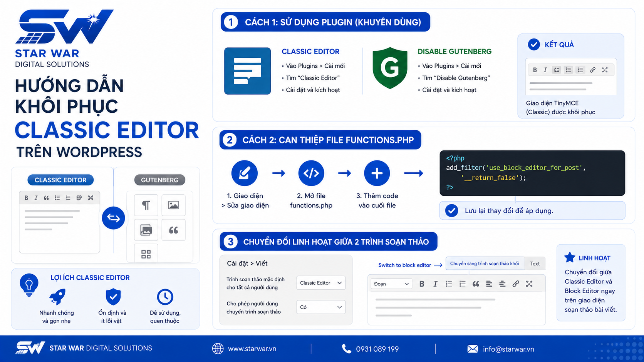Screen dimensions: 644x362
Task: Click the Switch to block editor label
Action: pos(404,265)
